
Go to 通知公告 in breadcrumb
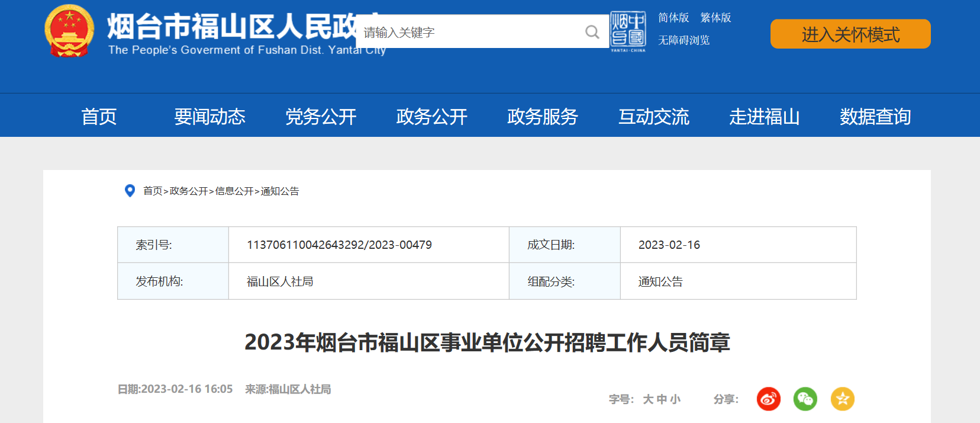pyautogui.click(x=280, y=191)
